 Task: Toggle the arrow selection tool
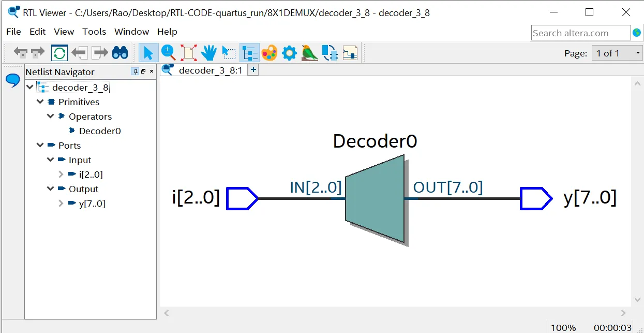pos(147,52)
